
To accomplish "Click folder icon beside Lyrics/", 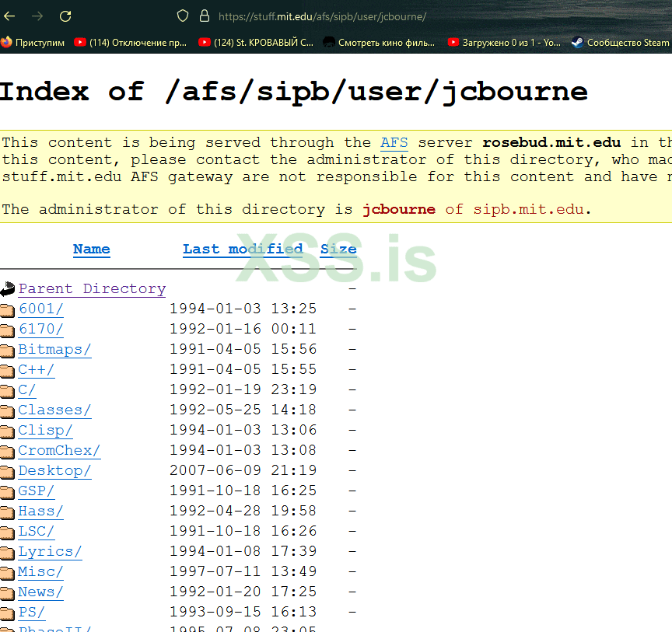I will 7,553.
